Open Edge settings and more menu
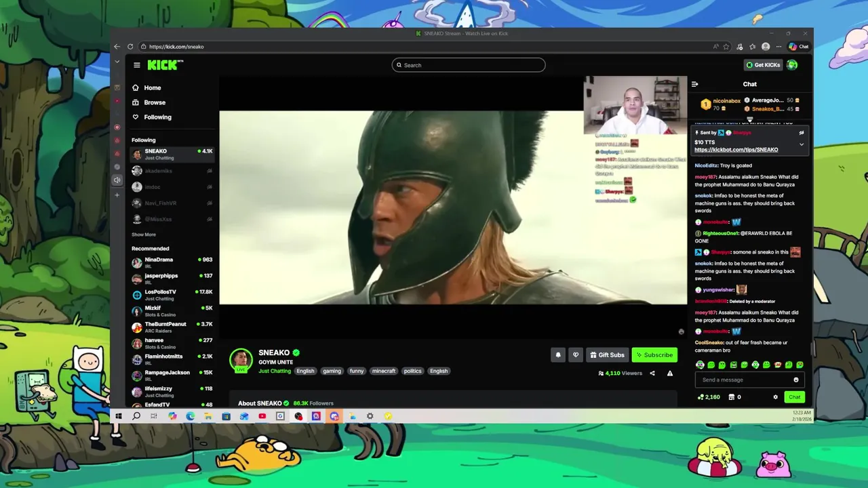The height and width of the screenshot is (488, 868). click(x=778, y=47)
